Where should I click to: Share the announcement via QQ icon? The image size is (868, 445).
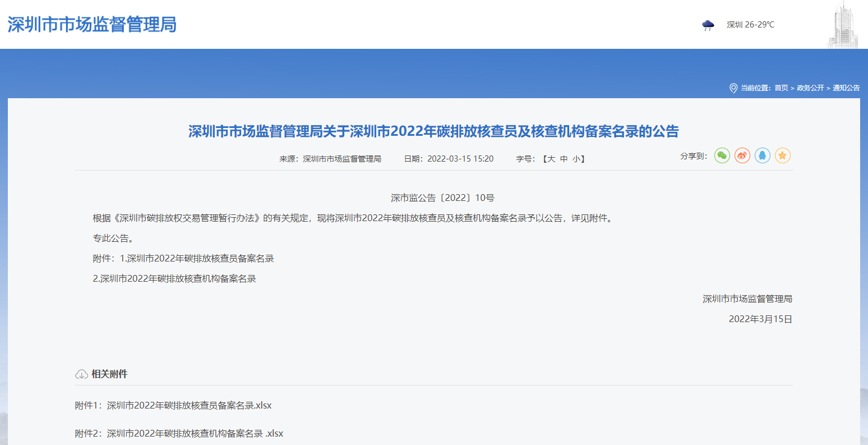click(x=763, y=155)
